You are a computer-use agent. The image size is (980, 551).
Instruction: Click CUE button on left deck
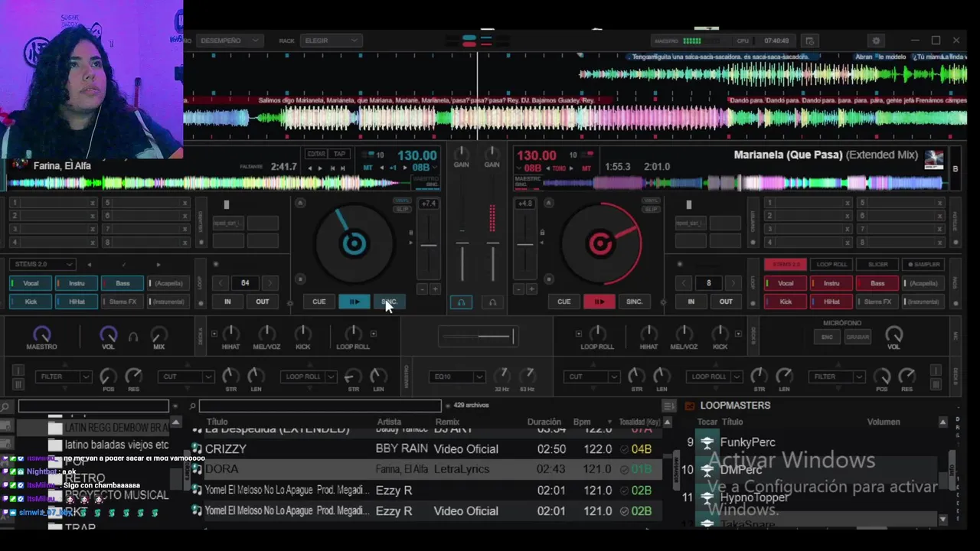(318, 302)
